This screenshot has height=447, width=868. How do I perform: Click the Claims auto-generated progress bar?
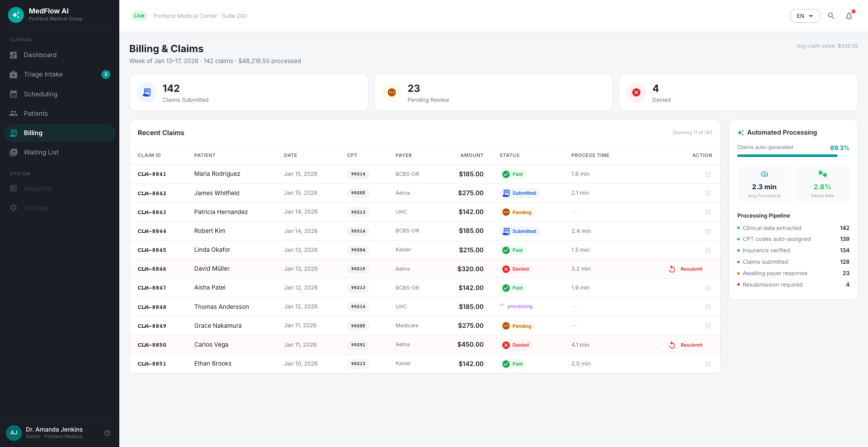point(793,156)
